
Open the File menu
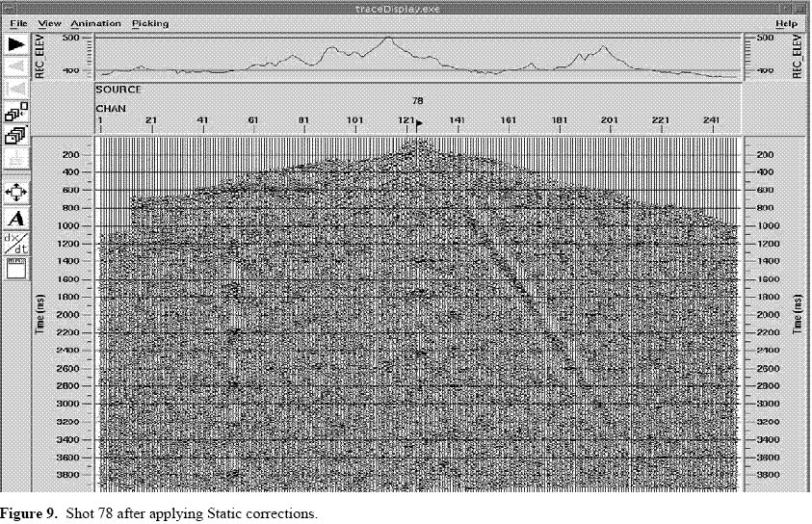coord(18,22)
